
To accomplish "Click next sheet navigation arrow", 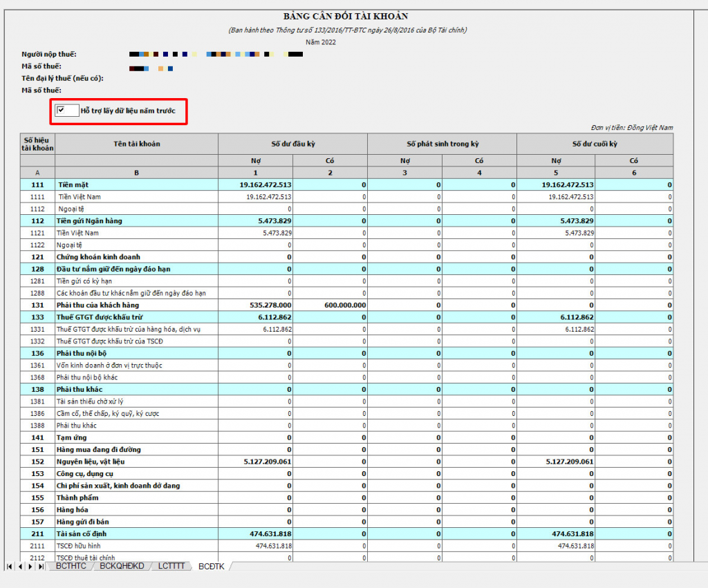I will [x=31, y=567].
